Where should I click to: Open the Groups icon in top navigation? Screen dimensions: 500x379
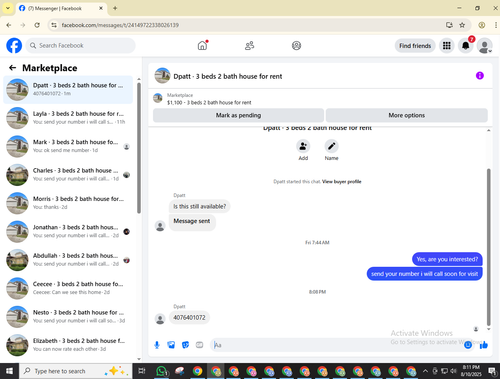296,45
